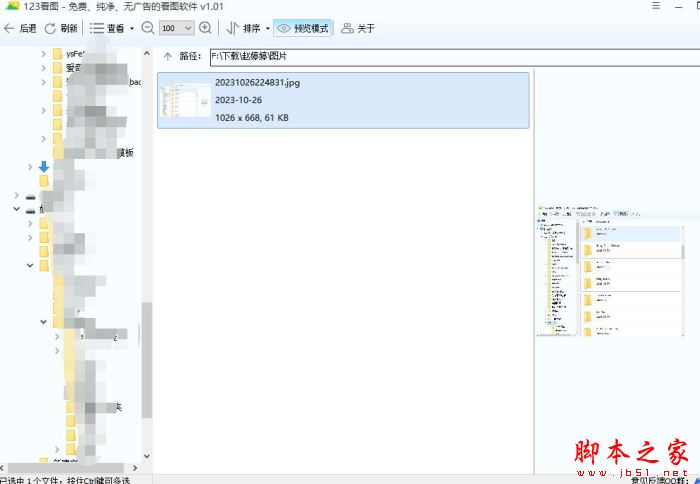Open the 排序 dropdown arrow

268,28
